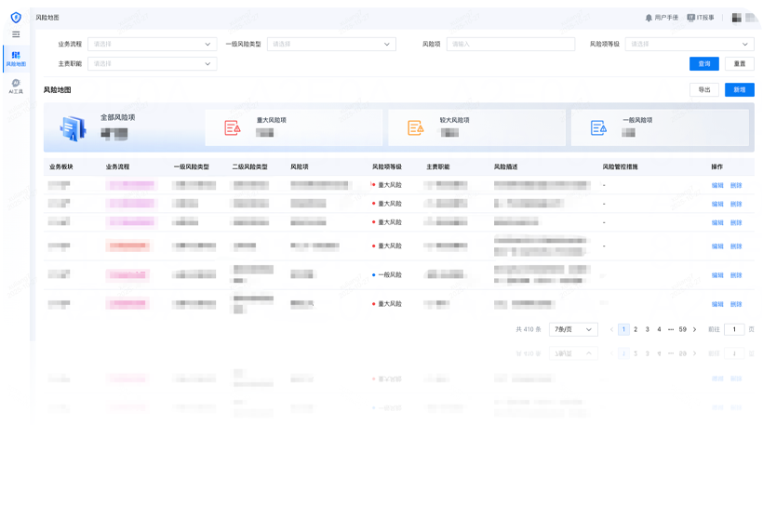The image size is (763, 532).
Task: Select the 较大风险项 summary card icon
Action: (416, 128)
